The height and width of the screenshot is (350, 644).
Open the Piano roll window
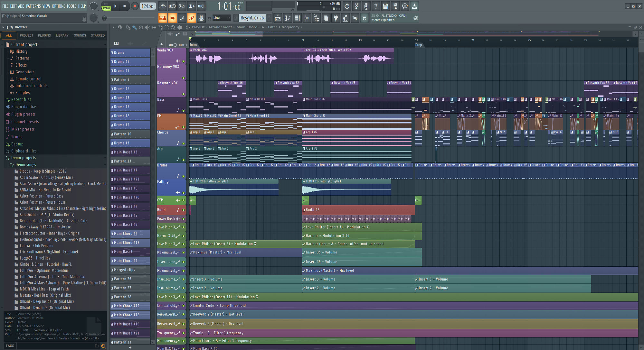click(x=288, y=18)
